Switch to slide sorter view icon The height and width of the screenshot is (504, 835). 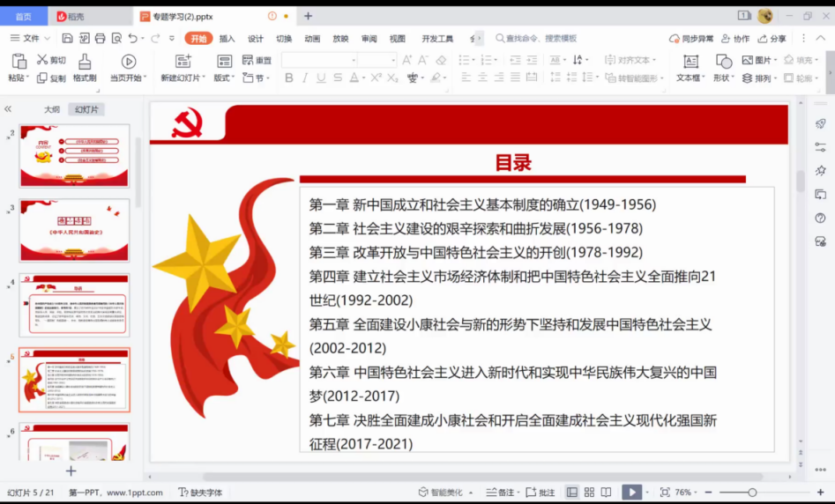[589, 493]
